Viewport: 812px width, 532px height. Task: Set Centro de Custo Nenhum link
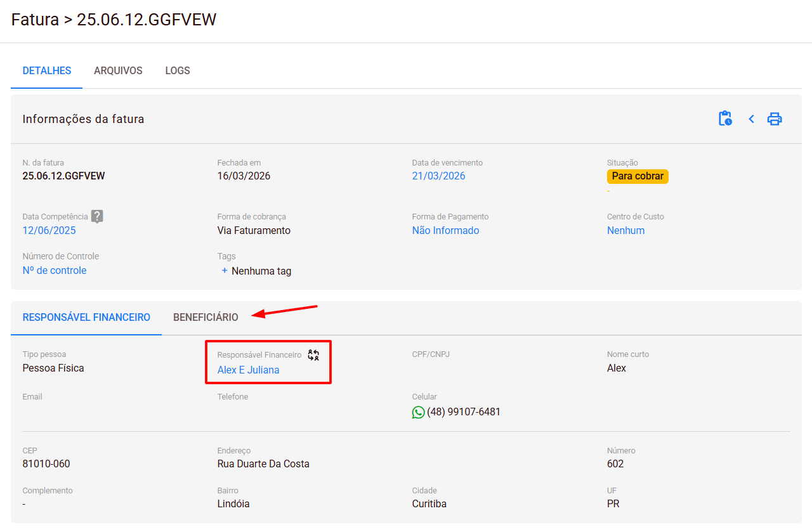tap(625, 230)
